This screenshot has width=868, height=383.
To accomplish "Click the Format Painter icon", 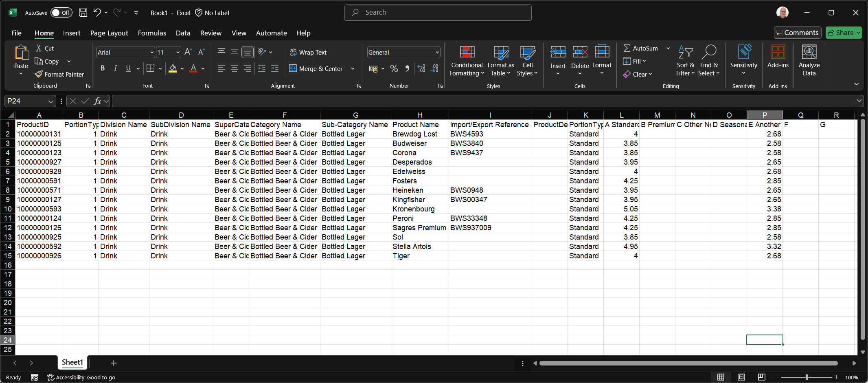I will [39, 74].
